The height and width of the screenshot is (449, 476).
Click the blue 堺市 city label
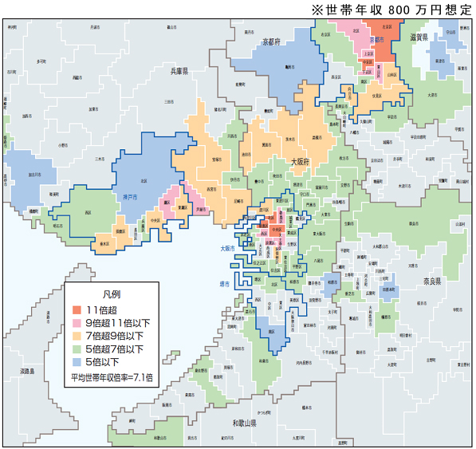225,284
